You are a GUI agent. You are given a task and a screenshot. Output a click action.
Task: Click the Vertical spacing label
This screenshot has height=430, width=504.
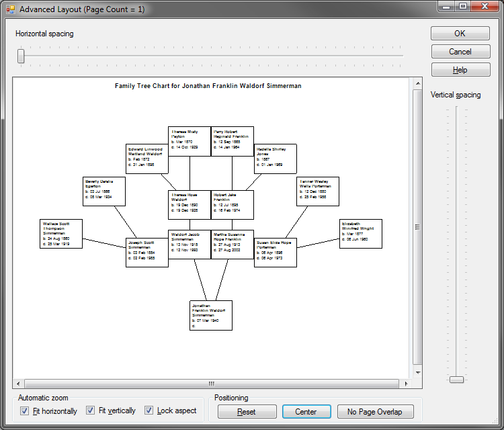(x=456, y=95)
